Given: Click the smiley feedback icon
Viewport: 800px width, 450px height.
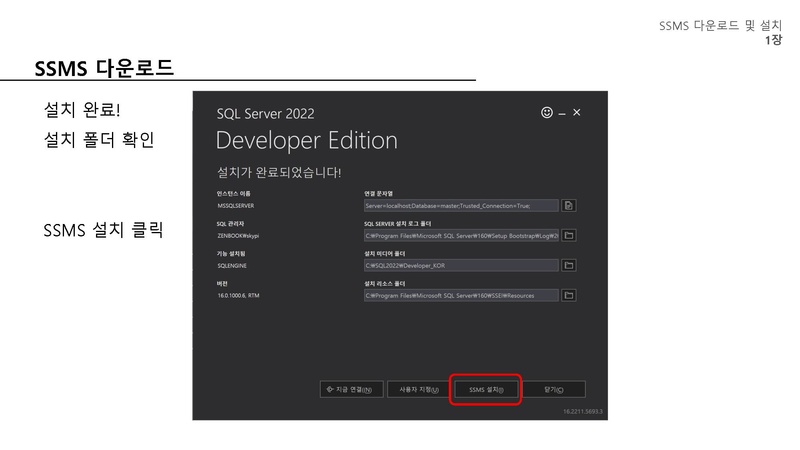Looking at the screenshot, I should tap(547, 113).
